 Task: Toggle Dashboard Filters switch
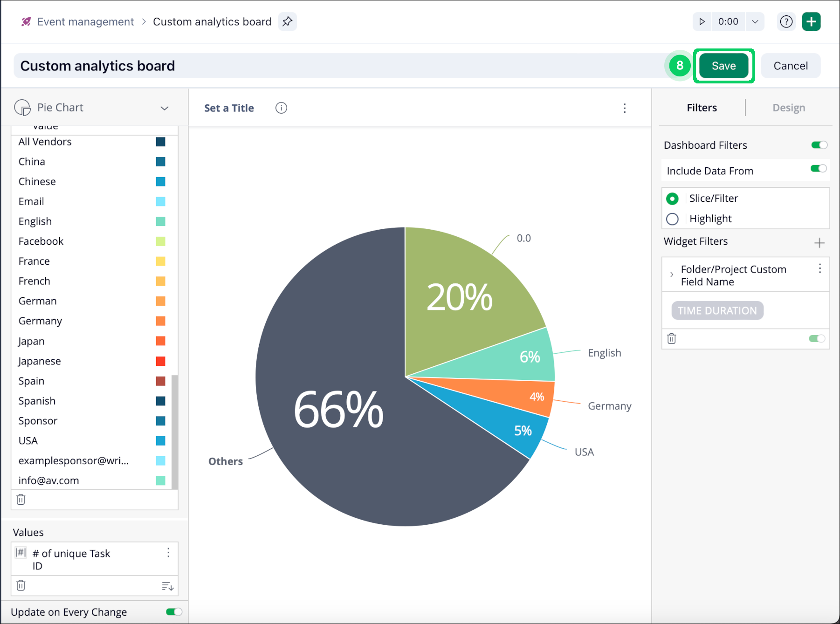pyautogui.click(x=819, y=145)
